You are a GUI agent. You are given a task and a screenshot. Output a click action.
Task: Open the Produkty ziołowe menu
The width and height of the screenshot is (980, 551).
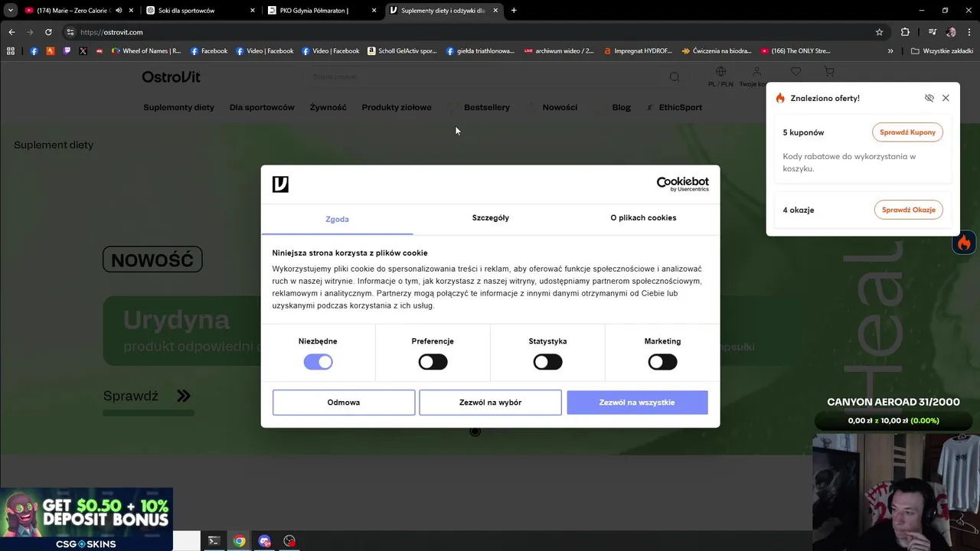[x=397, y=107]
